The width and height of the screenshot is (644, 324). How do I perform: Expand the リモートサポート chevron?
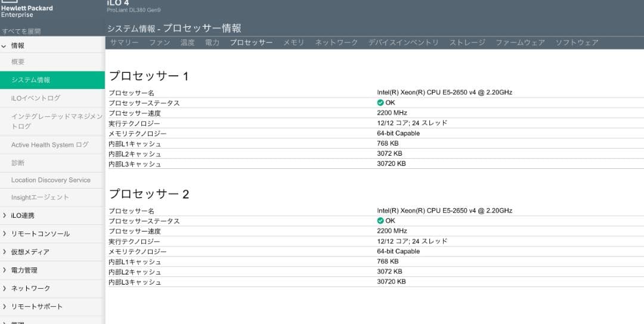[x=4, y=306]
